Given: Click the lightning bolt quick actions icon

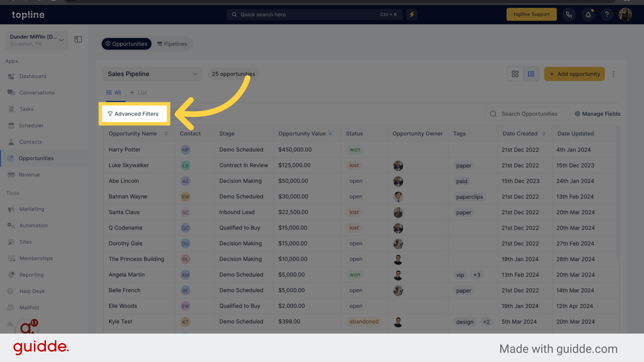Looking at the screenshot, I should (412, 14).
